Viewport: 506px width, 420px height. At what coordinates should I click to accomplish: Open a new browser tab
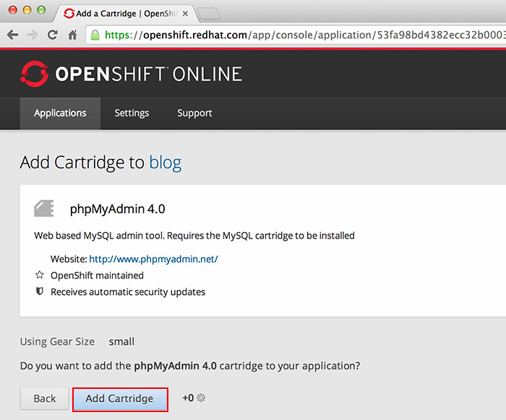pos(209,14)
